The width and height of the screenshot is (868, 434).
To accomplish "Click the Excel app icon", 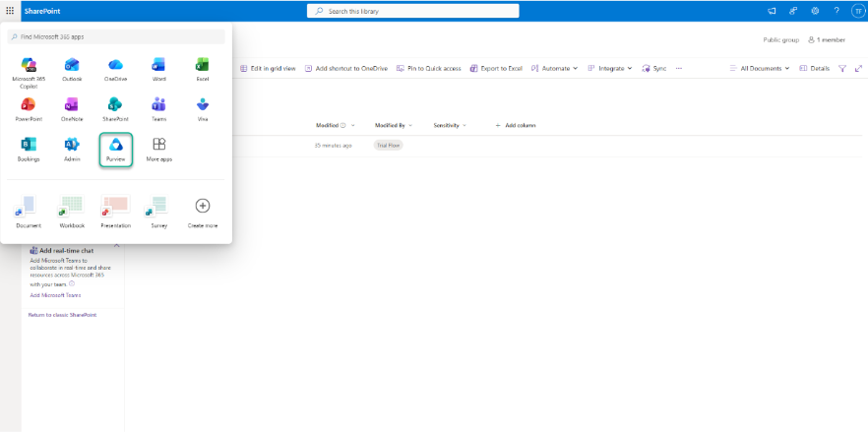I will pos(202,68).
